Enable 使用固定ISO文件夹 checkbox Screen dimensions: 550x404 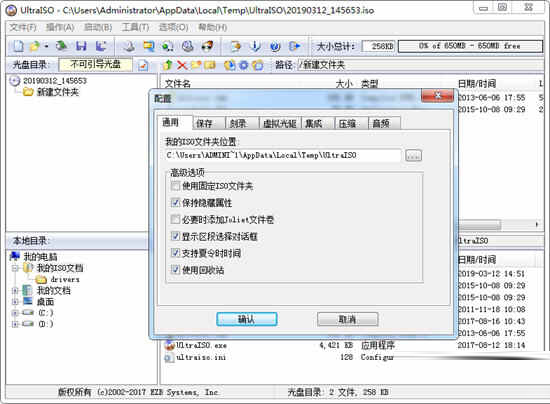(x=175, y=186)
